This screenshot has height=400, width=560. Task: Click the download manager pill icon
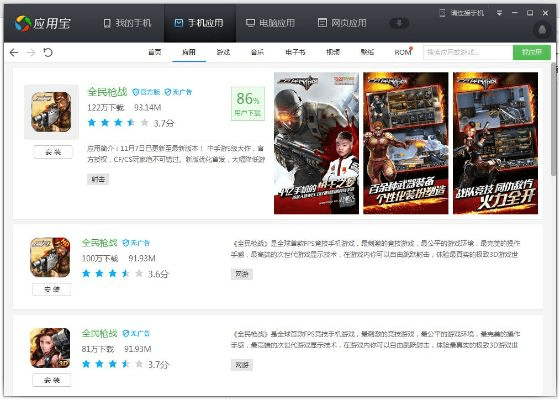pos(399,23)
